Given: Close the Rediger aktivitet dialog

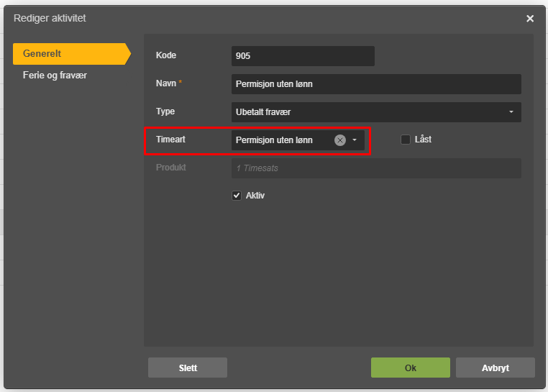Looking at the screenshot, I should pos(530,19).
